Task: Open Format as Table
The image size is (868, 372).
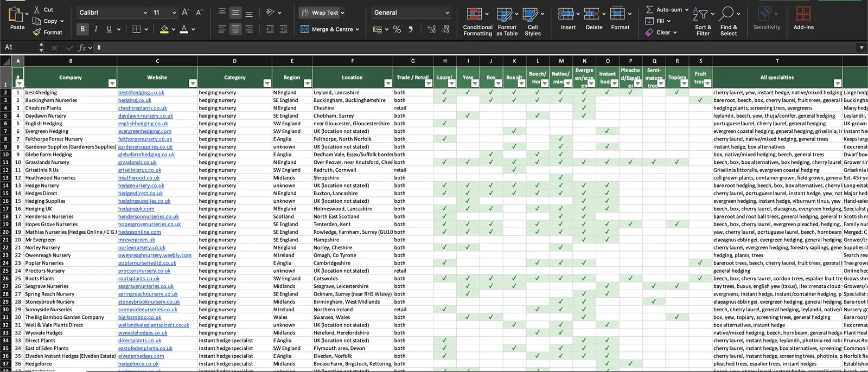Action: pyautogui.click(x=507, y=22)
